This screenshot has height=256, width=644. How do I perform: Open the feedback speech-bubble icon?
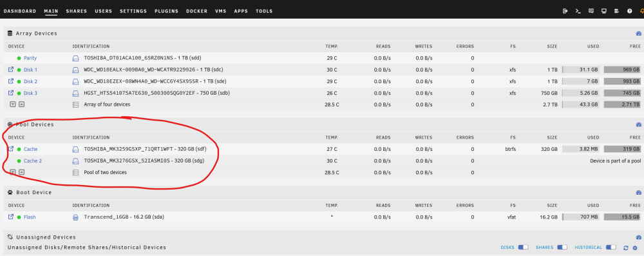[x=591, y=11]
